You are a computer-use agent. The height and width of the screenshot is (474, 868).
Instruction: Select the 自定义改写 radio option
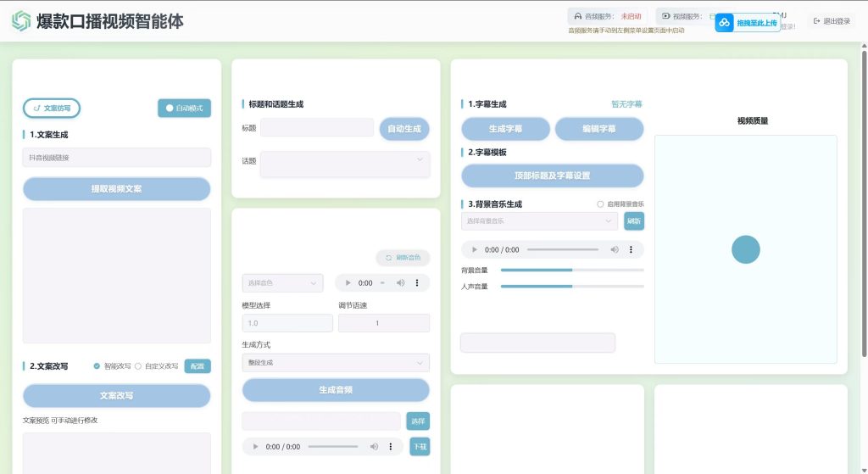click(138, 366)
